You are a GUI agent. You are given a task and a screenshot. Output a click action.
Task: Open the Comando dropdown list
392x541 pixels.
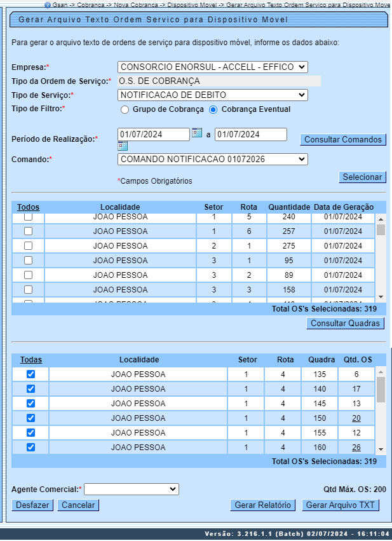(212, 160)
